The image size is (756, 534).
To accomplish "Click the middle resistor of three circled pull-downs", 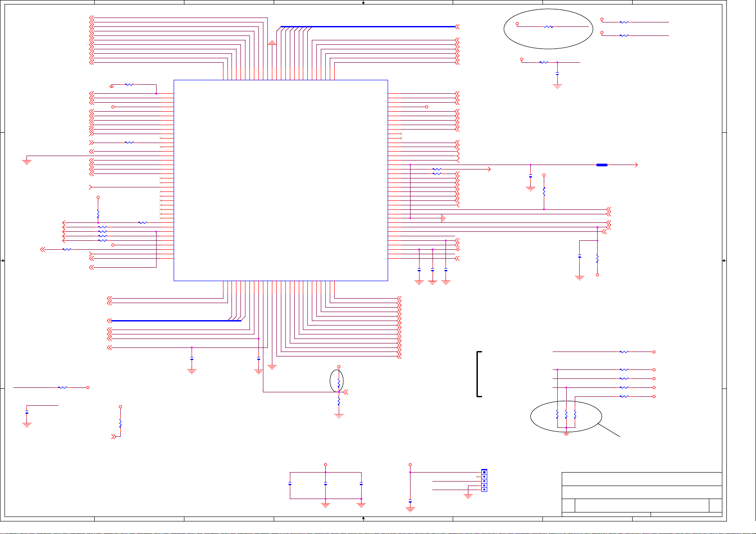I will click(x=566, y=414).
